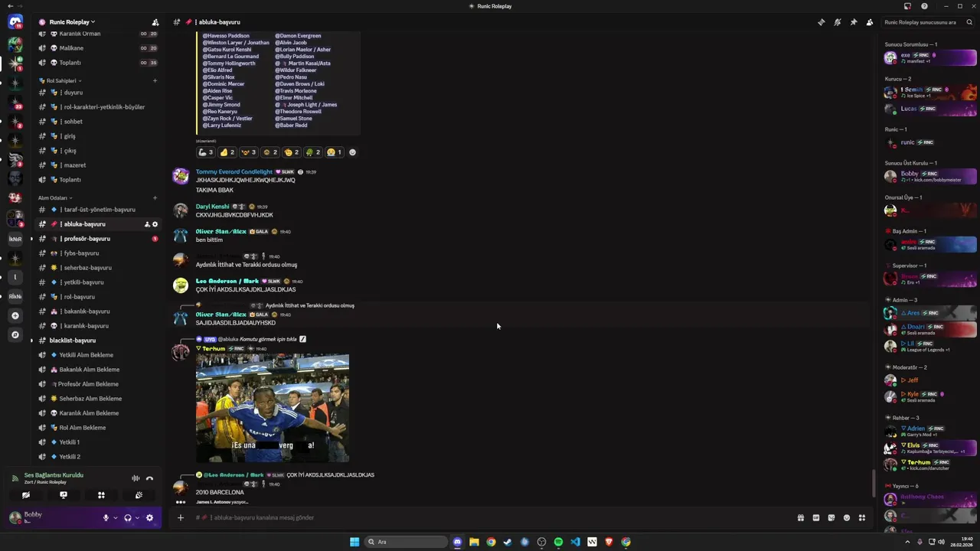Open the emoji picker in message bar
This screenshot has height=551, width=980.
pos(847,518)
